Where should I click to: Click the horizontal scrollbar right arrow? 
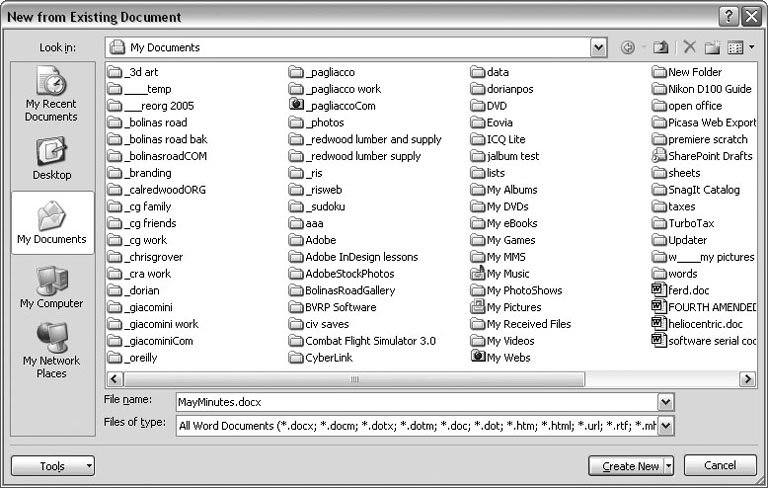tap(747, 379)
